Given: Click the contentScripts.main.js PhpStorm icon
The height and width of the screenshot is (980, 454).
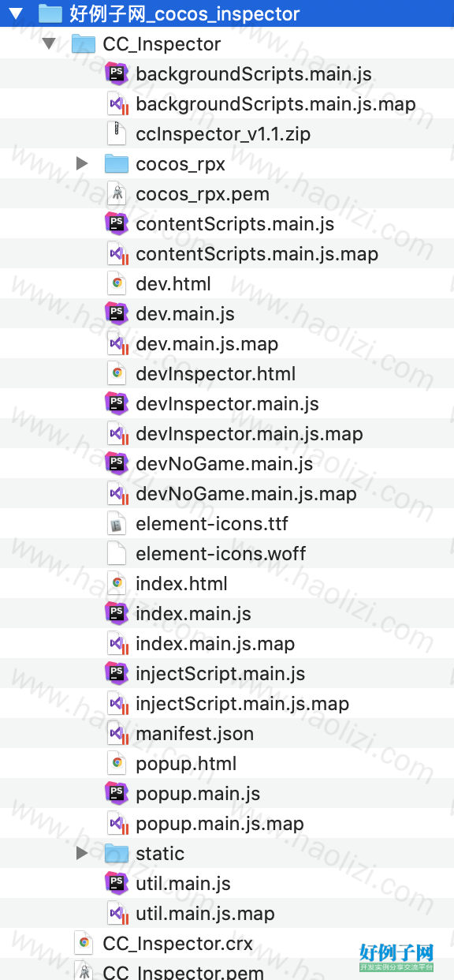Looking at the screenshot, I should pyautogui.click(x=117, y=223).
